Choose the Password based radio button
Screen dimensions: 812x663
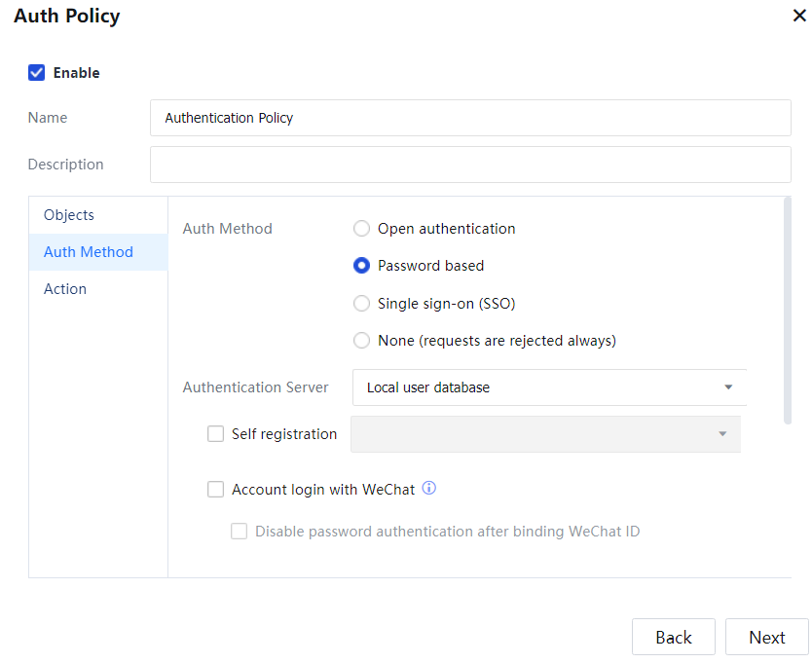361,266
